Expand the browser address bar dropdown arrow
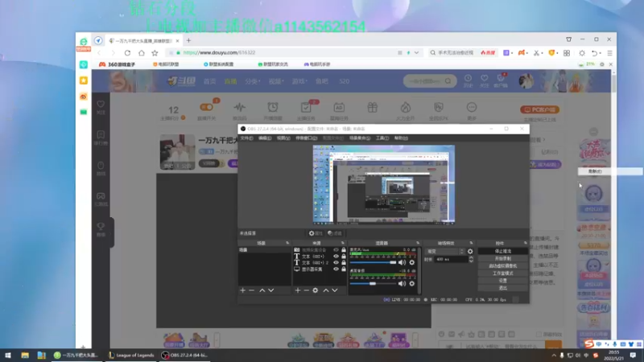Screen dimensions: 644x362 [x=416, y=53]
